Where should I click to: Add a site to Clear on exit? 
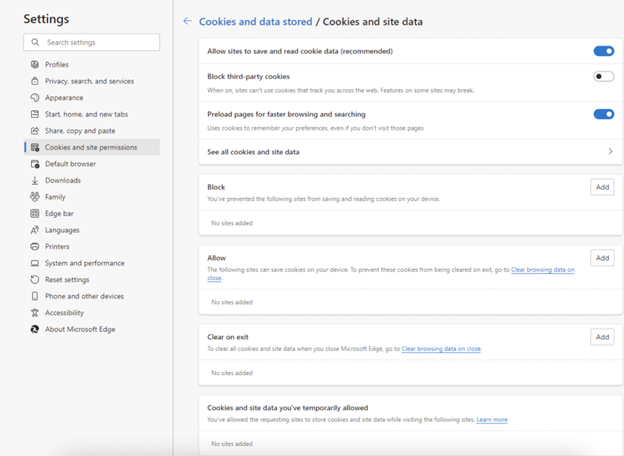(x=602, y=337)
